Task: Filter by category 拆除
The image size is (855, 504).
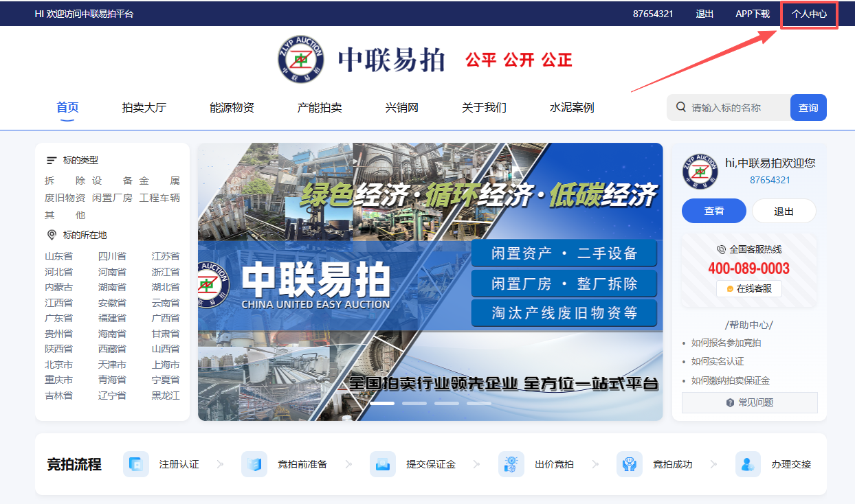Action: coord(65,181)
